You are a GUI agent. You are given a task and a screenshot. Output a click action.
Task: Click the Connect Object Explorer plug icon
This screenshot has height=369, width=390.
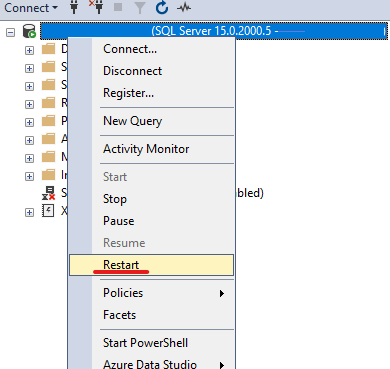74,7
